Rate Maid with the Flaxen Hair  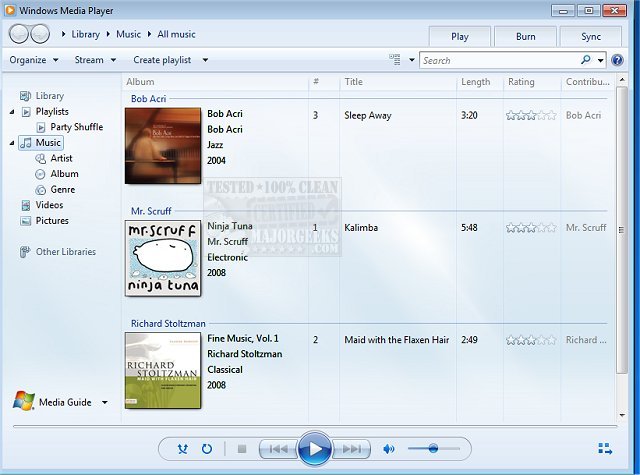(531, 340)
